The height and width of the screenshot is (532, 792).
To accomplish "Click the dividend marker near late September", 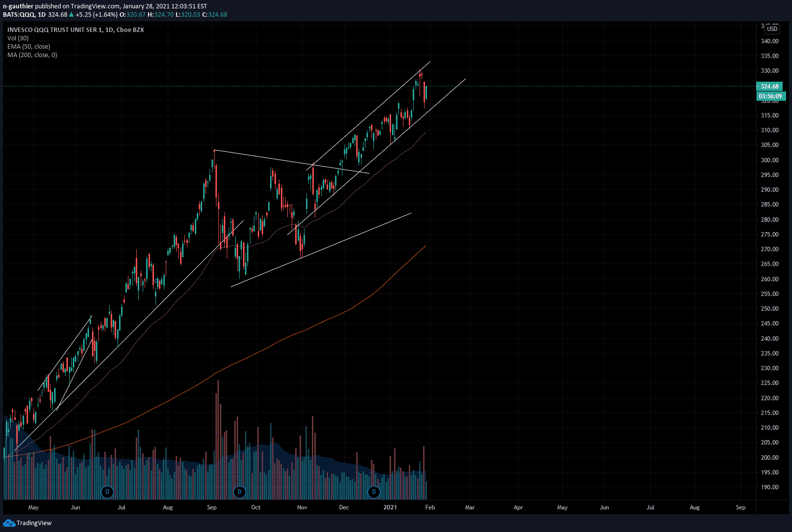I will 240,492.
